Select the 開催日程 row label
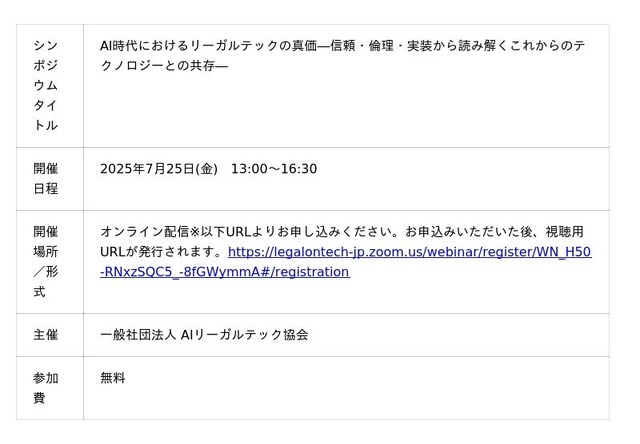 46,178
